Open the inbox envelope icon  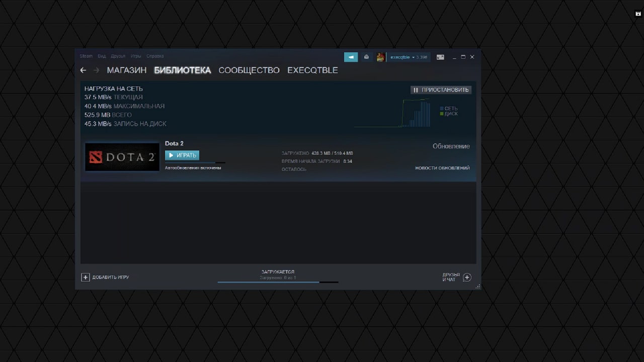click(x=366, y=57)
